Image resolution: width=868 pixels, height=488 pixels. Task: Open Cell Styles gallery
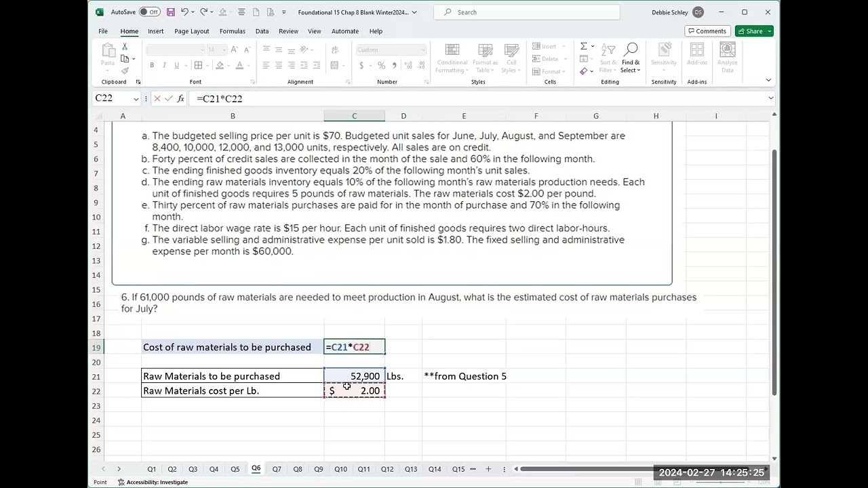click(x=511, y=58)
